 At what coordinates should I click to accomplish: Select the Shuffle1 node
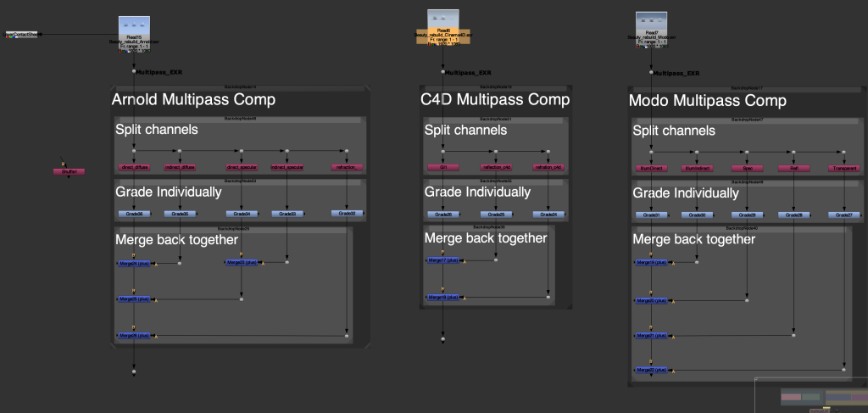[69, 171]
